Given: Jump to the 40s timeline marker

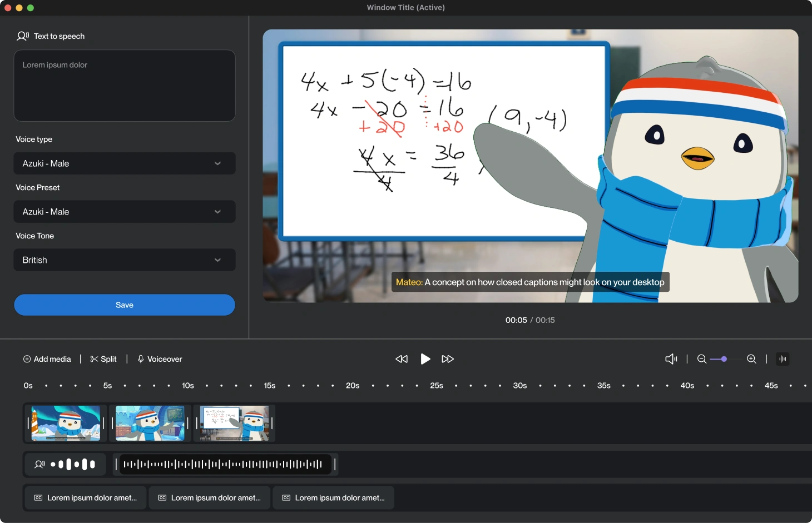Looking at the screenshot, I should point(687,386).
